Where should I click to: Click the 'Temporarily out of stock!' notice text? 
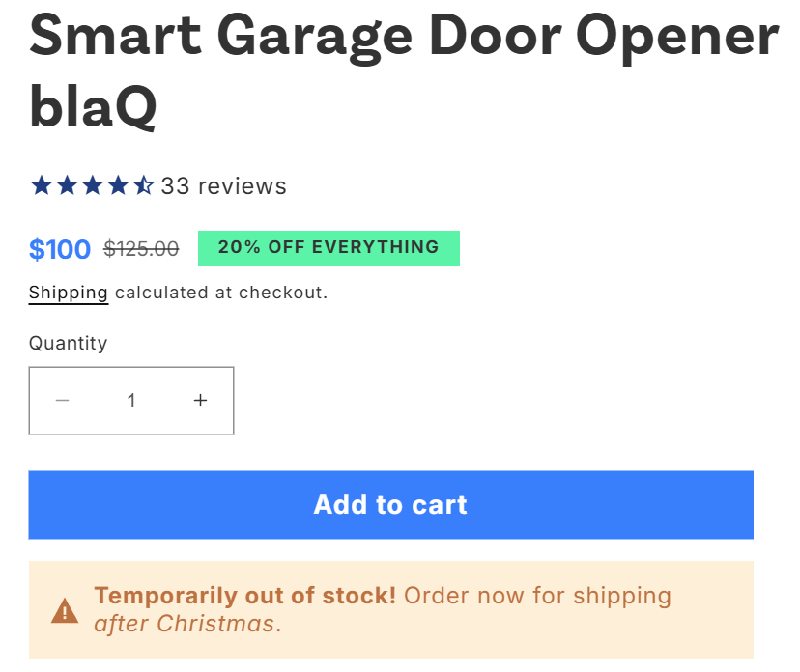(x=245, y=596)
